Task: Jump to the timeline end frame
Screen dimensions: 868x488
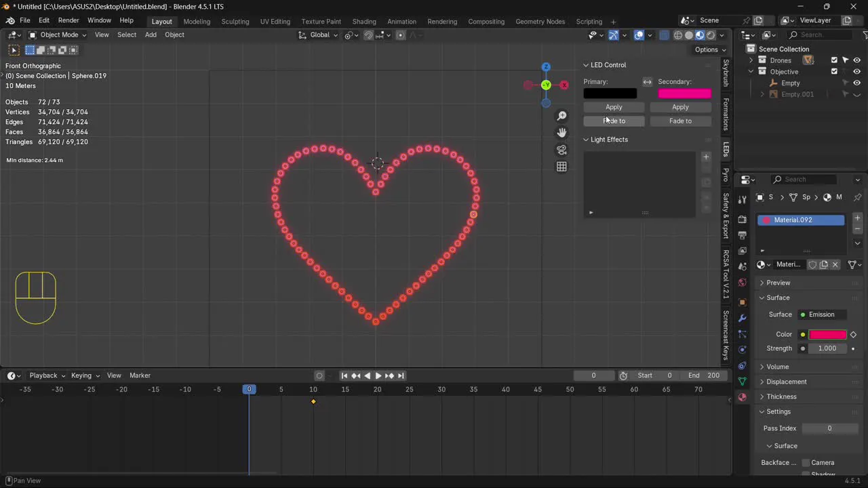Action: (x=401, y=375)
